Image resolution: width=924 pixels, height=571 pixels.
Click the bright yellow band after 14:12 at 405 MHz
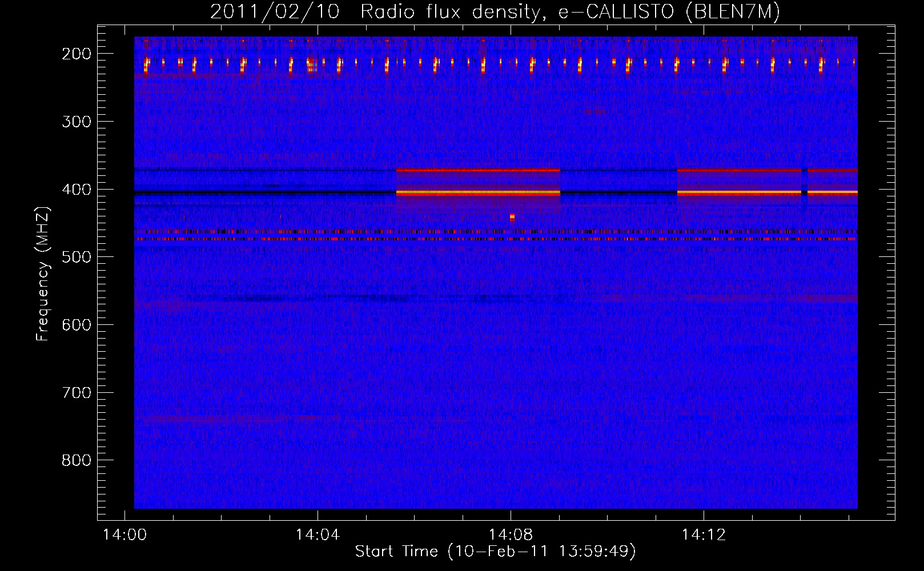click(x=739, y=194)
